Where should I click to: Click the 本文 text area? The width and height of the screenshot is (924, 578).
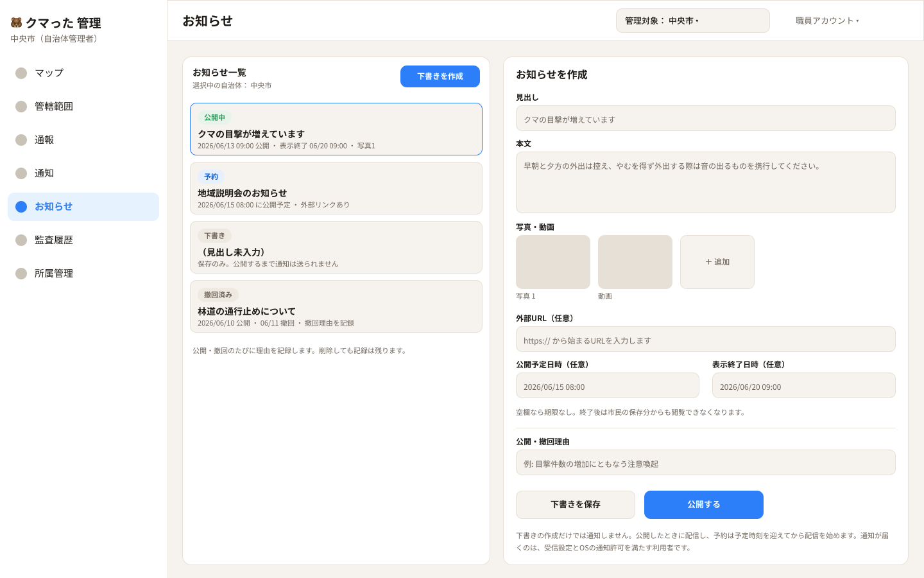tap(706, 182)
